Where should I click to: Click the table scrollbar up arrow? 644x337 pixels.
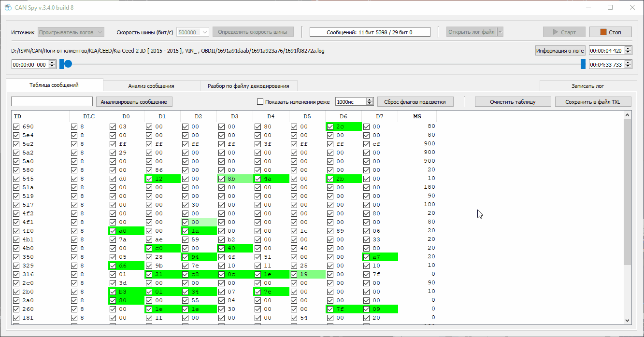pos(628,115)
